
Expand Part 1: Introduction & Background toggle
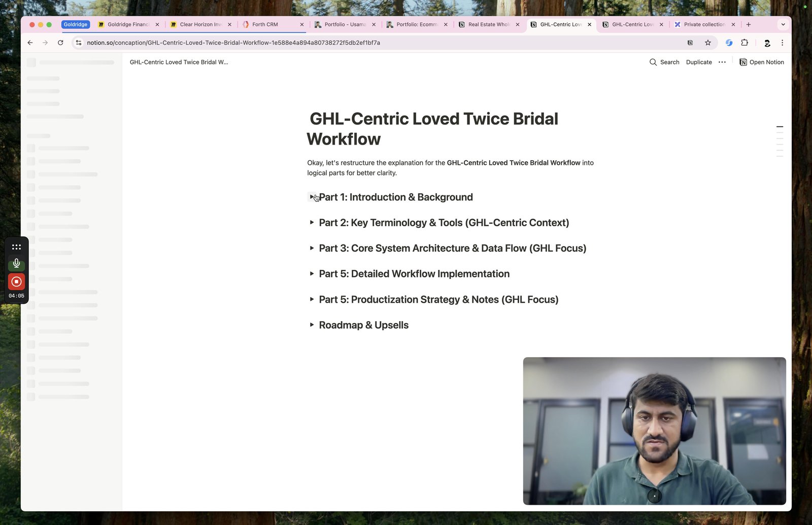tap(312, 197)
